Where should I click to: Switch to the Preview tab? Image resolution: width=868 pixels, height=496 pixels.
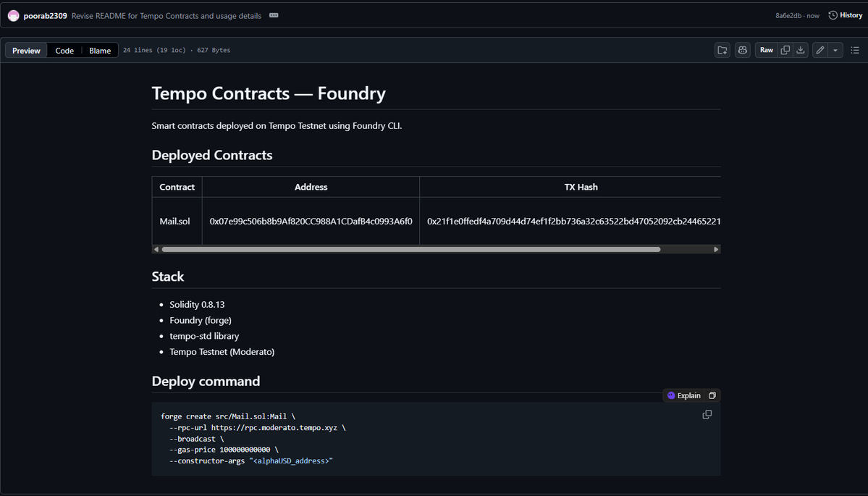pos(26,51)
